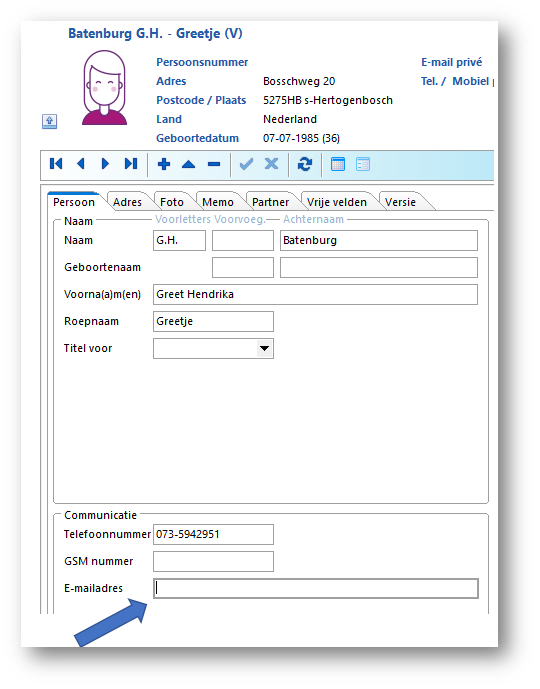Click the Achternaam field with Batenburg
Image resolution: width=540 pixels, height=689 pixels.
point(379,240)
